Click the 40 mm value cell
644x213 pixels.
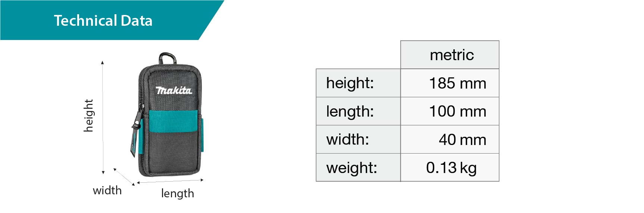450,139
